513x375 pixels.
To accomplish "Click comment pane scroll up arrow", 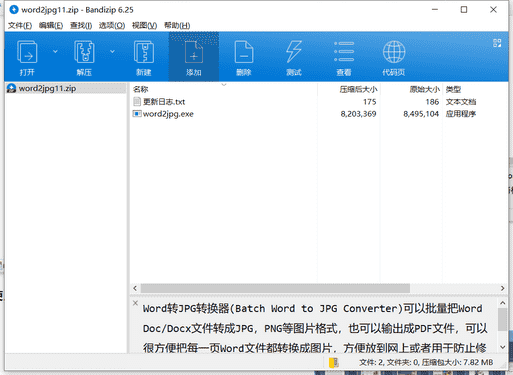I will pyautogui.click(x=503, y=303).
